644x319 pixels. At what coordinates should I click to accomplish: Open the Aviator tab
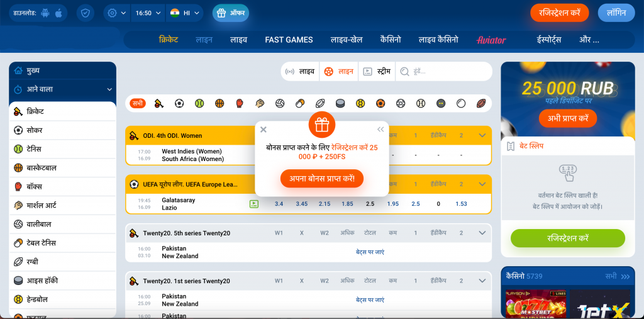[x=491, y=40]
